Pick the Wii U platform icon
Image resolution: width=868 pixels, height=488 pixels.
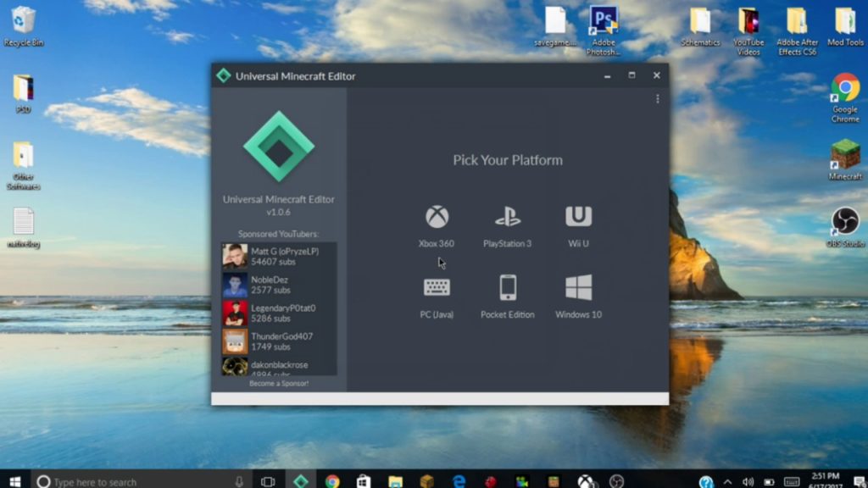click(x=578, y=216)
